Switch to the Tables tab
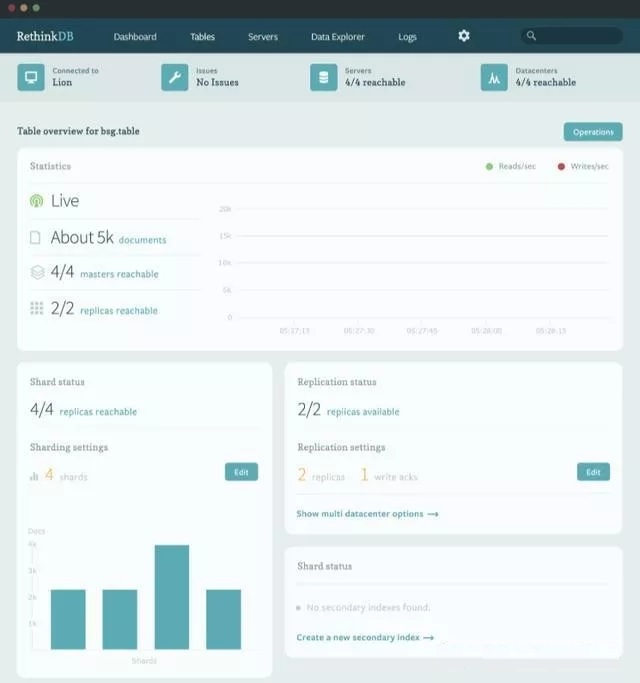This screenshot has width=640, height=683. point(202,37)
